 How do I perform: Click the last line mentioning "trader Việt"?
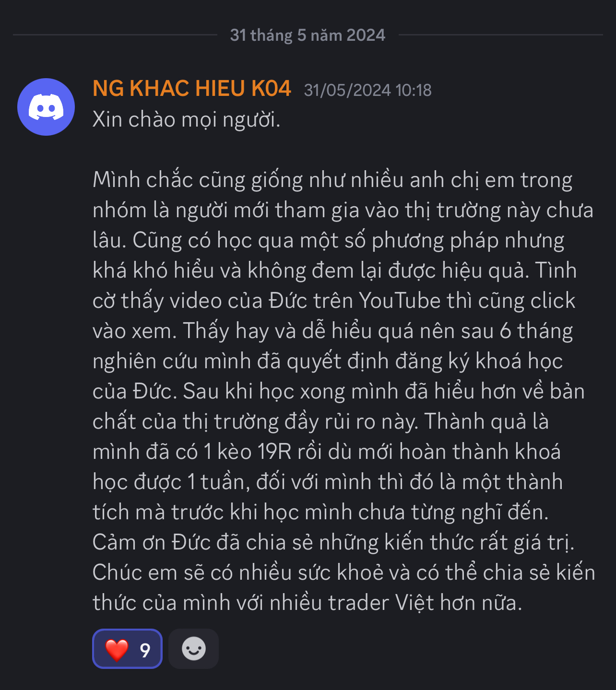[x=308, y=603]
